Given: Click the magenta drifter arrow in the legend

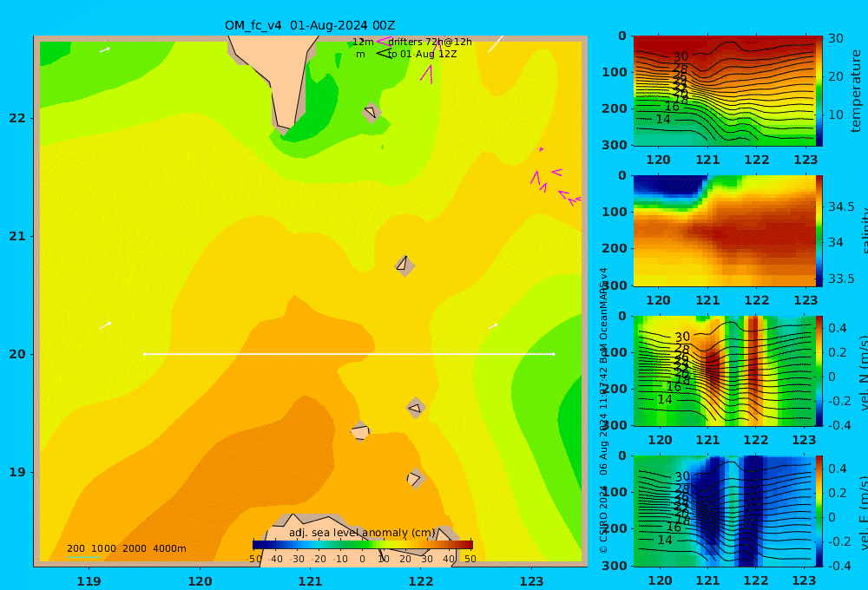Looking at the screenshot, I should [384, 42].
